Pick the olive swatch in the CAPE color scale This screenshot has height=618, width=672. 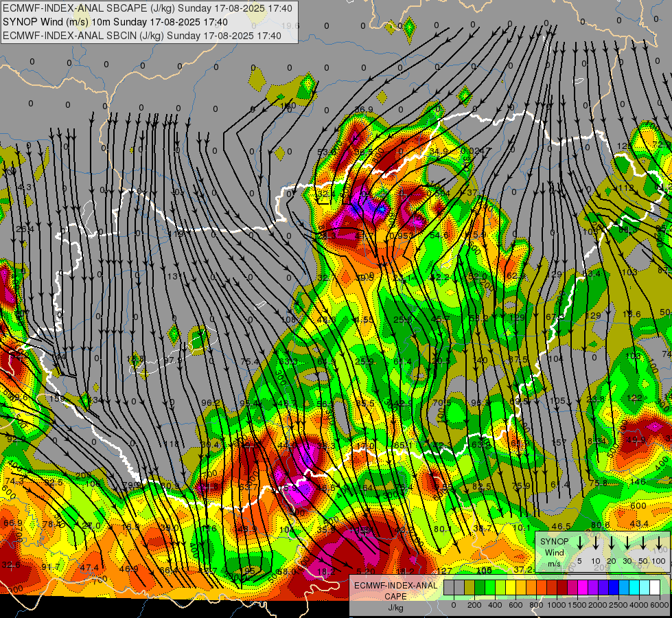click(x=470, y=588)
